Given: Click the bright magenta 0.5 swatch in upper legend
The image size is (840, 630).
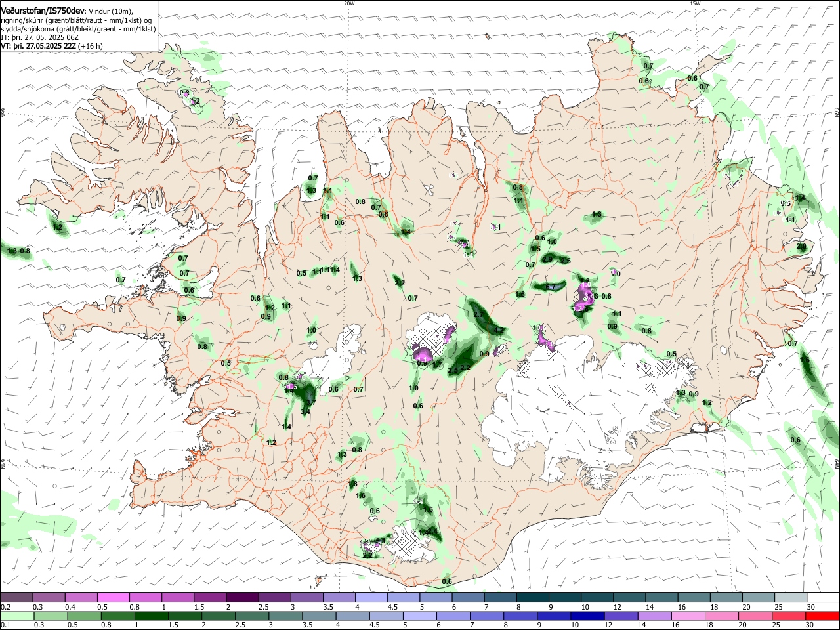Looking at the screenshot, I should tap(113, 598).
